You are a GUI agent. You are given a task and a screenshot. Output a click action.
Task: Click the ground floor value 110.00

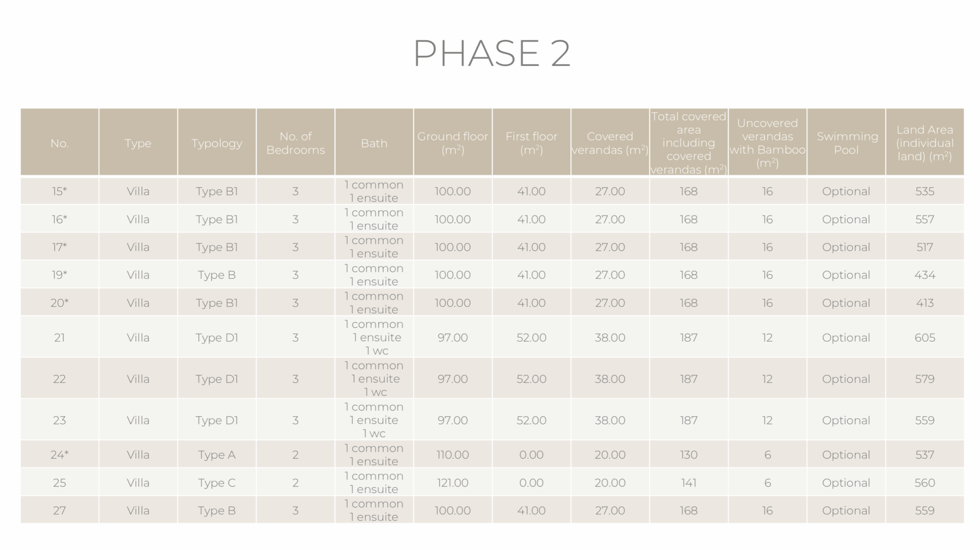coord(453,455)
